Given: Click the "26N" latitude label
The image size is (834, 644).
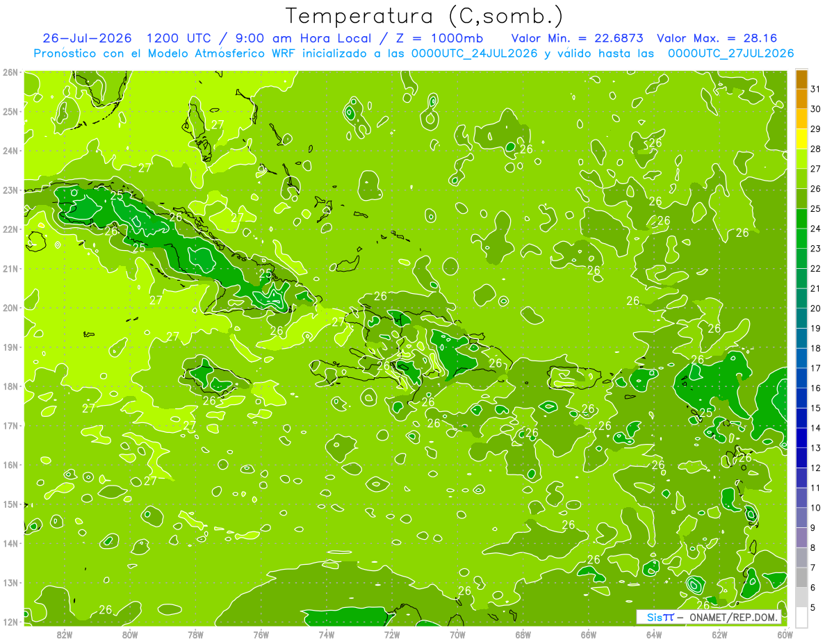Looking at the screenshot, I should [10, 72].
